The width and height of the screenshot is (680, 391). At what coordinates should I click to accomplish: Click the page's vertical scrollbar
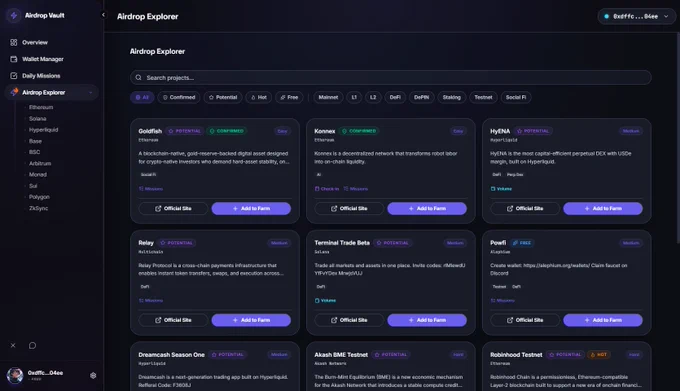678,139
